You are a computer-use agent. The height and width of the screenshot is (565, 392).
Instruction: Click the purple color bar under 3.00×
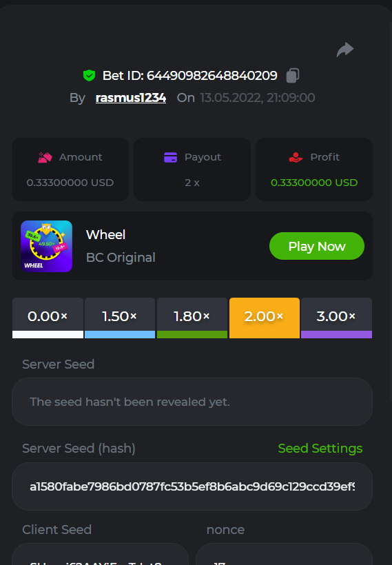point(336,334)
